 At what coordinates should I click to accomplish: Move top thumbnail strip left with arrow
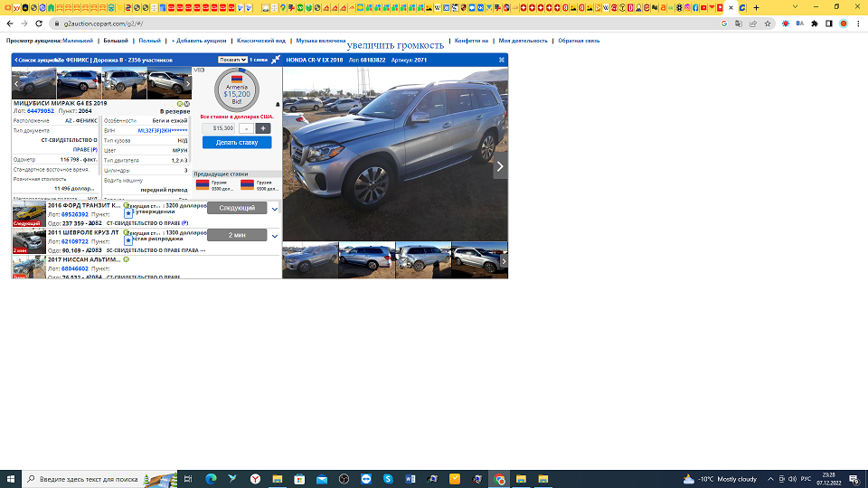[x=16, y=83]
